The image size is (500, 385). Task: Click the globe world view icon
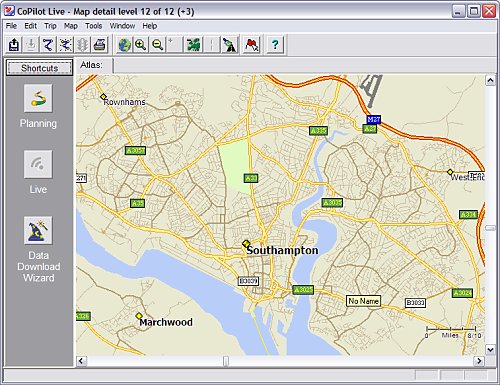click(125, 44)
